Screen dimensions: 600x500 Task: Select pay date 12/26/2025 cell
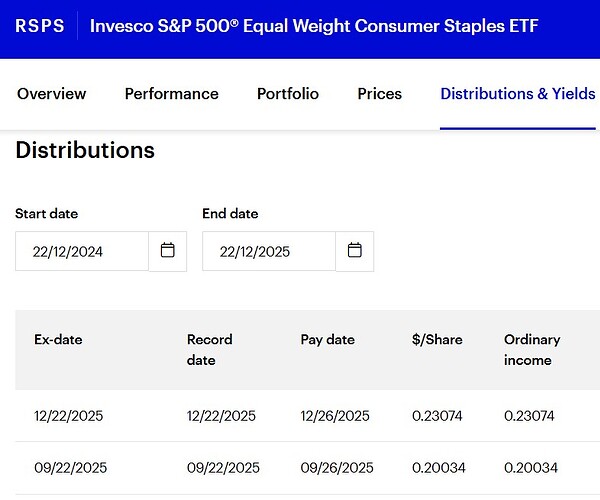click(x=335, y=416)
